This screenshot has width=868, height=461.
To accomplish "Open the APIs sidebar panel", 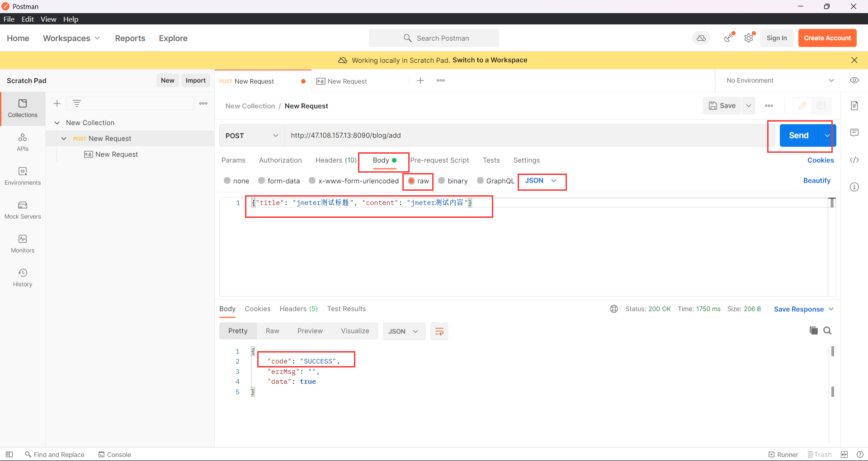I will pos(23,142).
